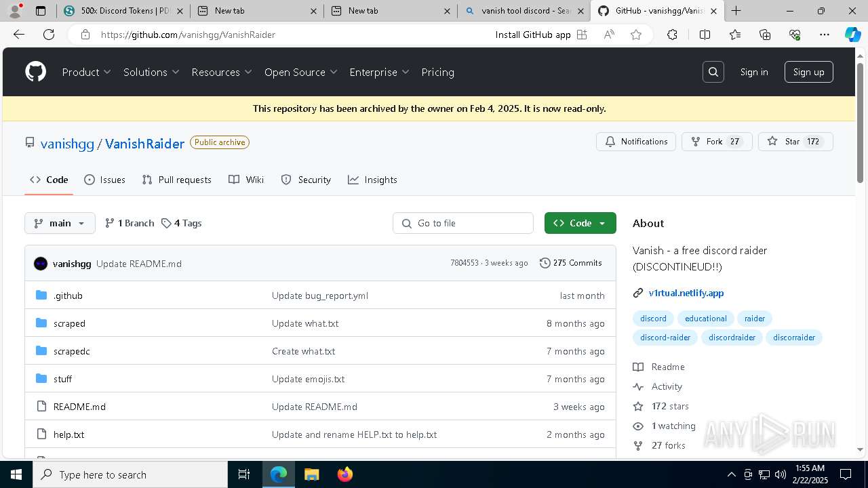Open the Activity sidebar link

point(667,386)
